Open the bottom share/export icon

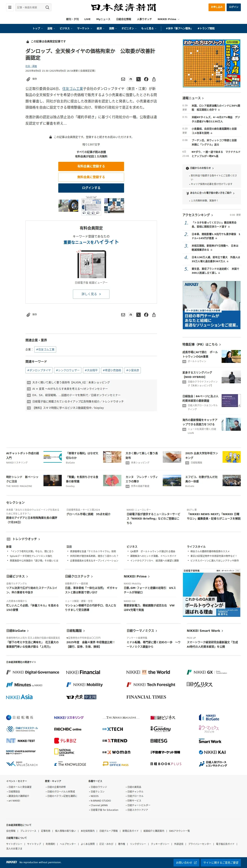[x=154, y=315]
